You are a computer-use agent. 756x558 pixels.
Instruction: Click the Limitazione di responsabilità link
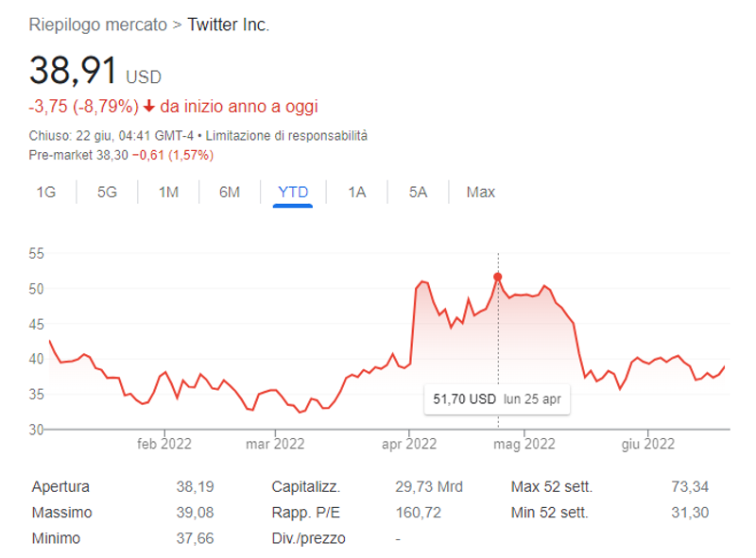(286, 135)
